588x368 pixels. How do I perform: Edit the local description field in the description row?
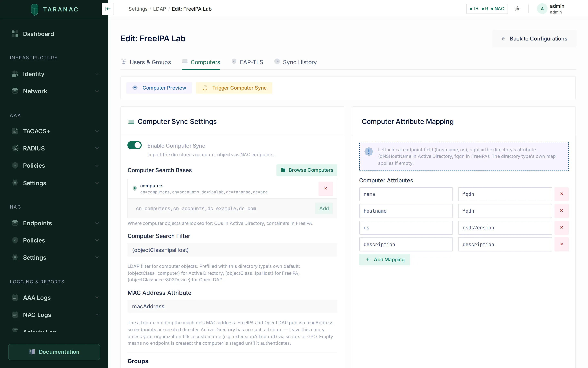point(406,244)
